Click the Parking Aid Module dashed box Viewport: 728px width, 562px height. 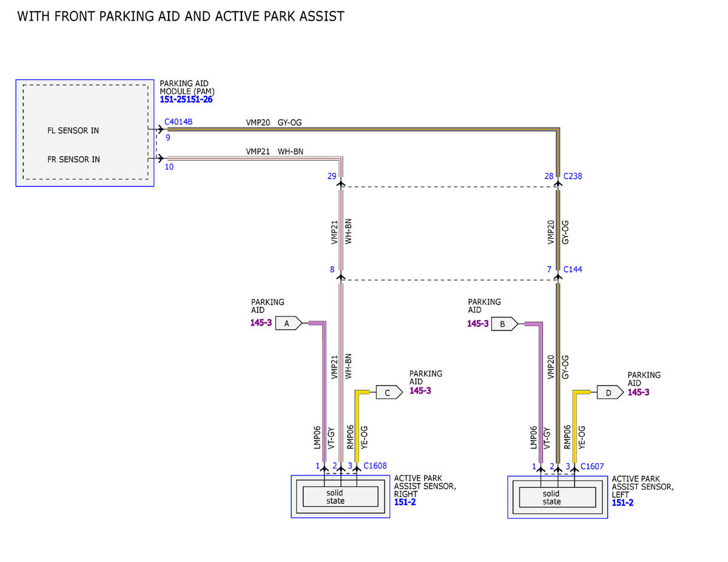click(x=85, y=132)
